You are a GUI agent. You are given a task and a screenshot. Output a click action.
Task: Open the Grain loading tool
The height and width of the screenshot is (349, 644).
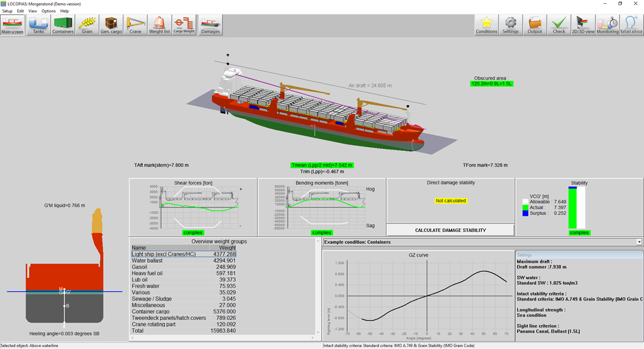[87, 25]
